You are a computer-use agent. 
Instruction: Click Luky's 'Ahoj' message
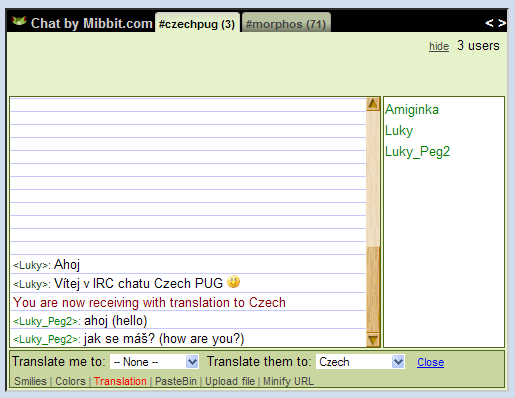(67, 265)
